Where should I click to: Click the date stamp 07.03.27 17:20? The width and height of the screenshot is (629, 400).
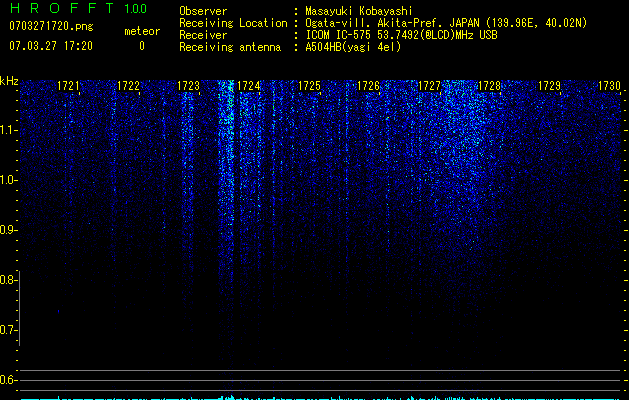click(x=51, y=45)
